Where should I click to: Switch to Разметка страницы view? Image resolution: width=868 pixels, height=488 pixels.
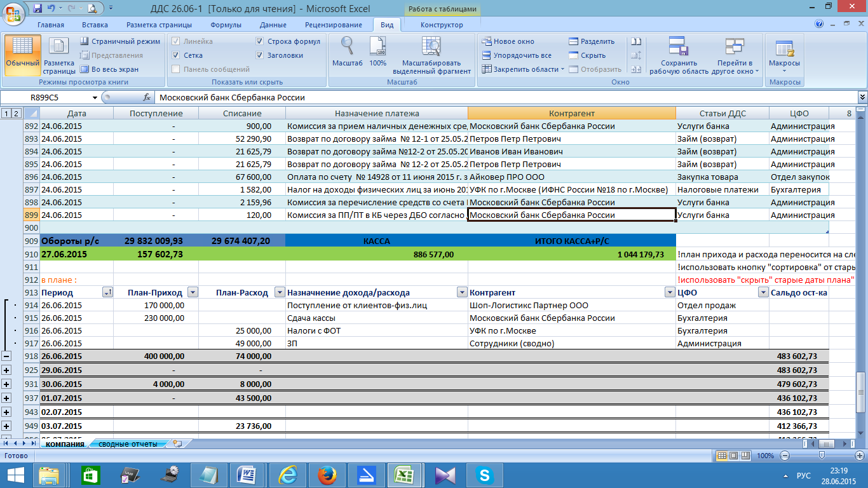coord(59,56)
